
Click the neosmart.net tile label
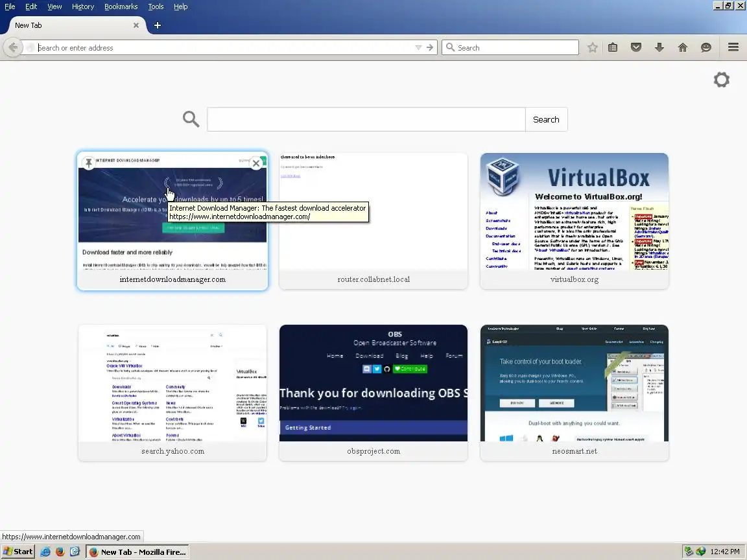(575, 451)
